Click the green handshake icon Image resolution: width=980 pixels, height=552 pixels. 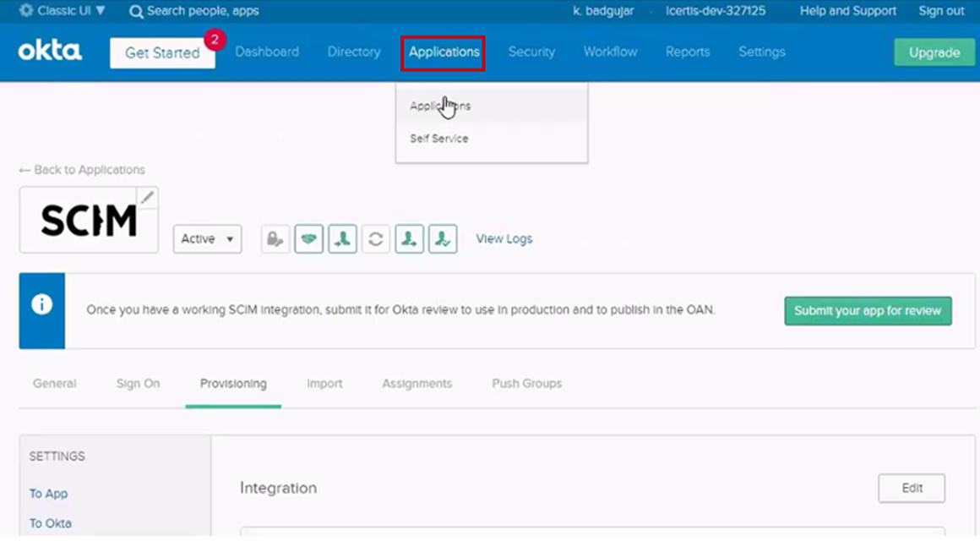[308, 239]
